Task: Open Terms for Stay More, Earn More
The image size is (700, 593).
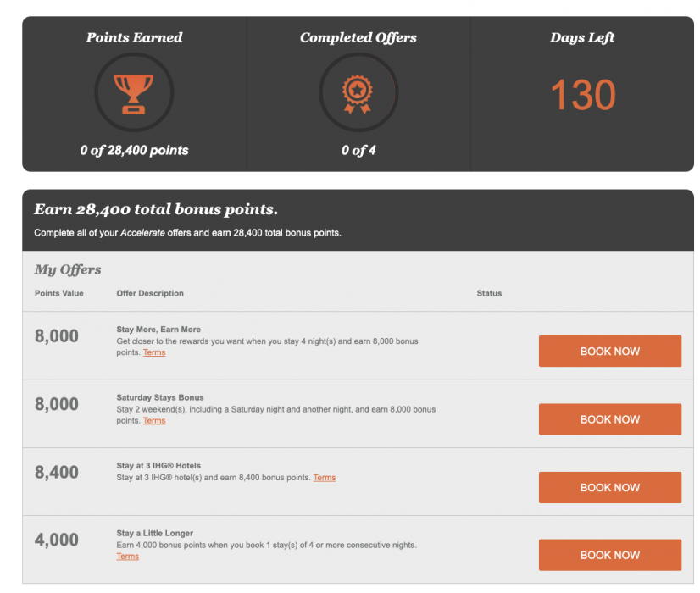Action: pyautogui.click(x=154, y=352)
